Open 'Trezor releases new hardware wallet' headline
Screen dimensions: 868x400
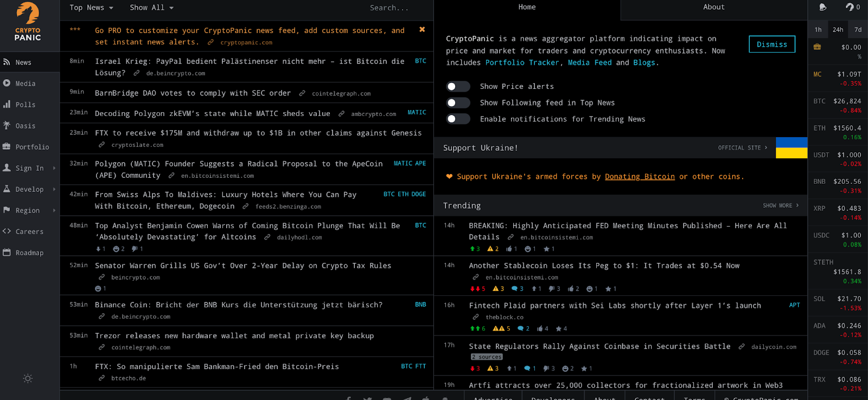click(x=234, y=336)
